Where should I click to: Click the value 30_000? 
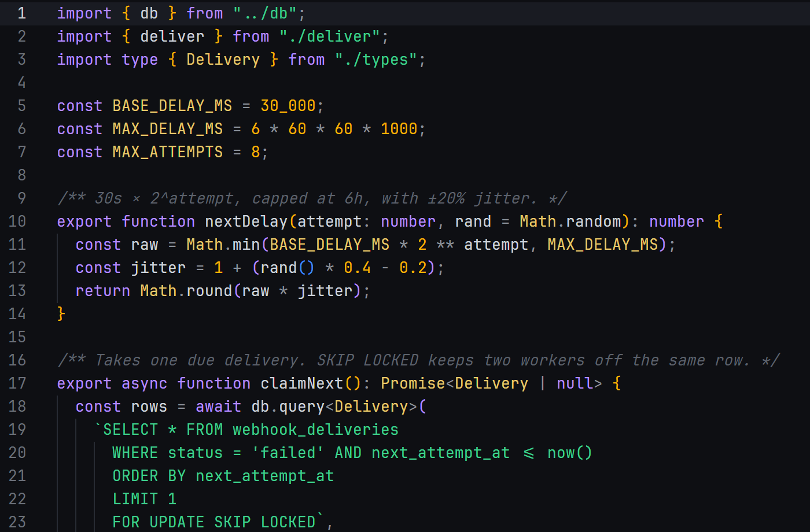click(288, 105)
